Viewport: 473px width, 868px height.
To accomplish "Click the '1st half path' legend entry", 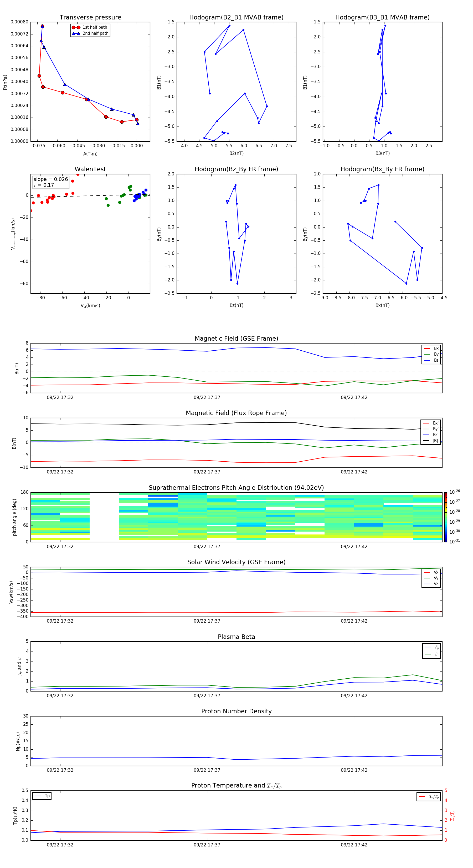I will (x=90, y=27).
